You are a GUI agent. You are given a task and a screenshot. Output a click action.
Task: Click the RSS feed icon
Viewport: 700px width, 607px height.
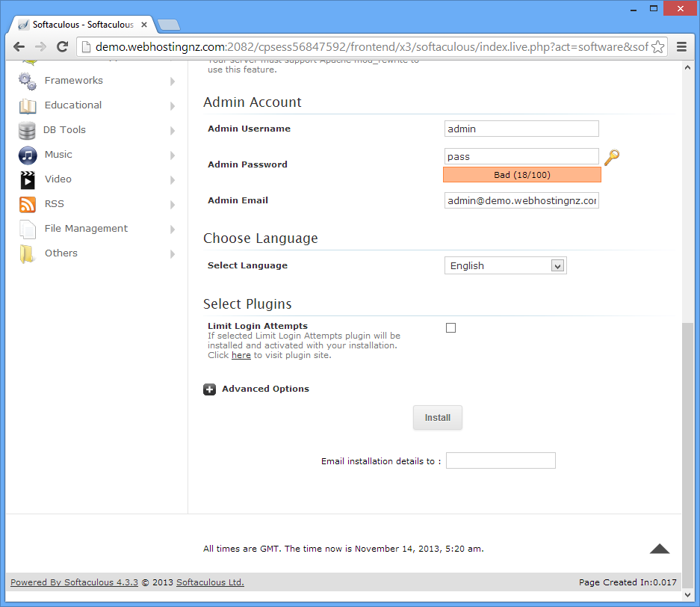point(28,204)
